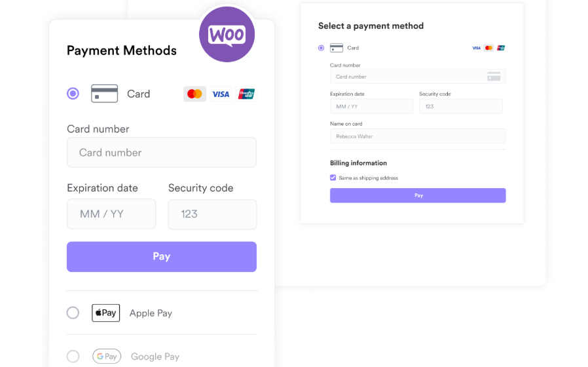Click the large UnionPay logo
This screenshot has width=588, height=367.
pos(246,94)
